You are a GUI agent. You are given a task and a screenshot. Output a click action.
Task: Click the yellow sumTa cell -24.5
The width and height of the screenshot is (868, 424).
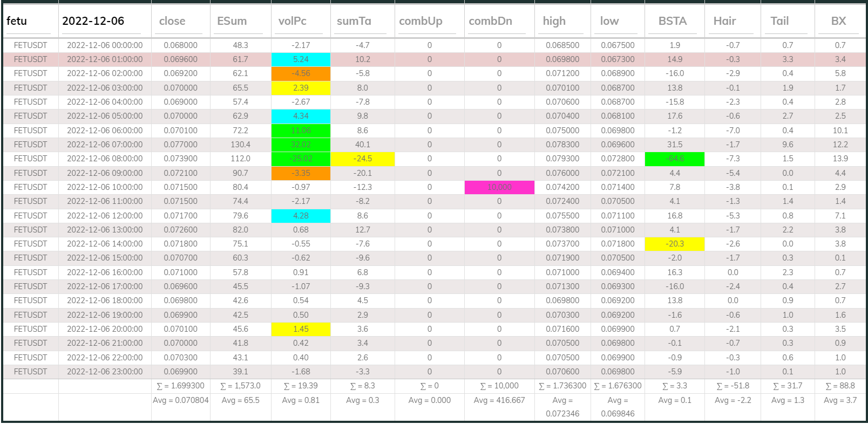(363, 159)
